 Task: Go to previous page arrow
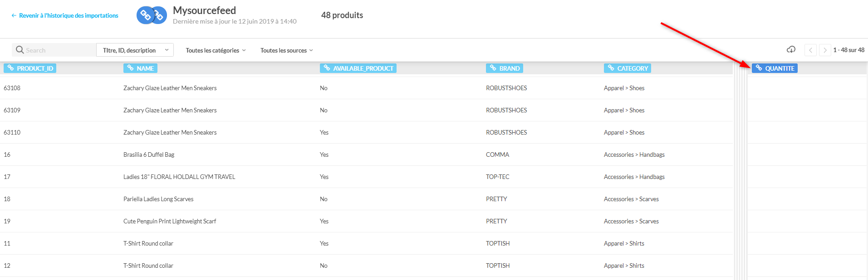[810, 50]
